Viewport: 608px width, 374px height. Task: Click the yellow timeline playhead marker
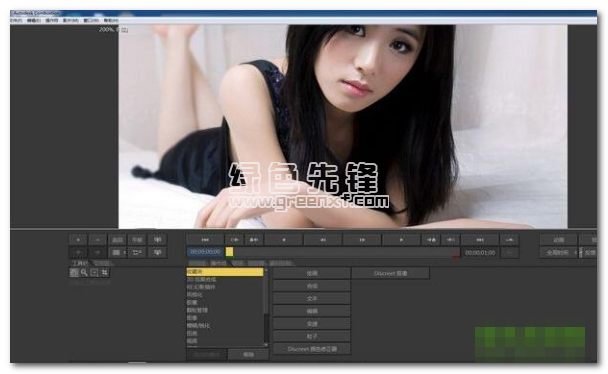tap(230, 252)
